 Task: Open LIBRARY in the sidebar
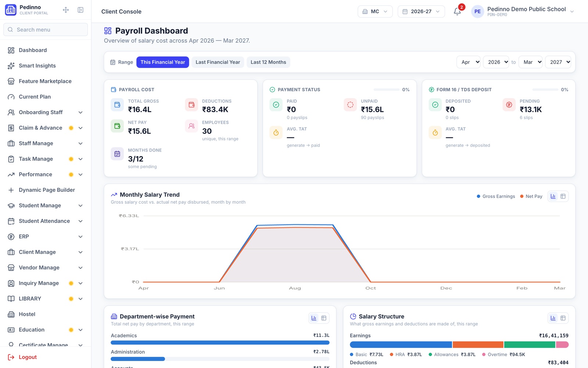click(x=46, y=299)
